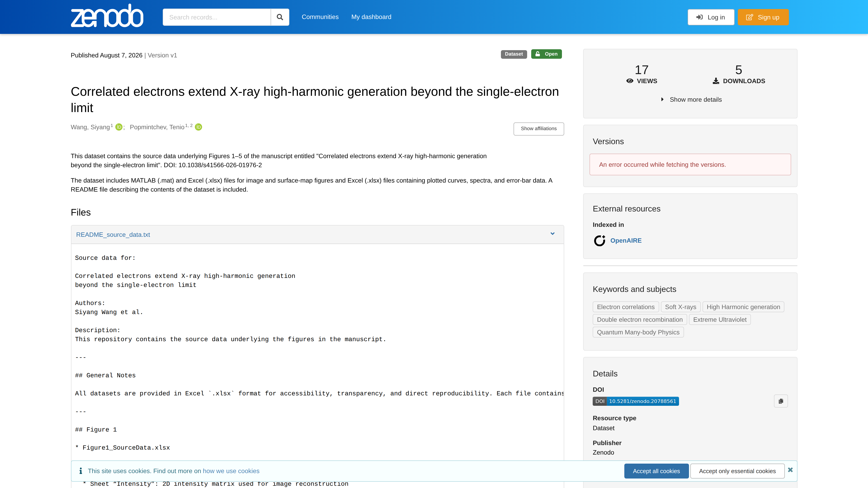The height and width of the screenshot is (488, 868).
Task: Open Siyang Wang's ORCID icon
Action: (119, 127)
